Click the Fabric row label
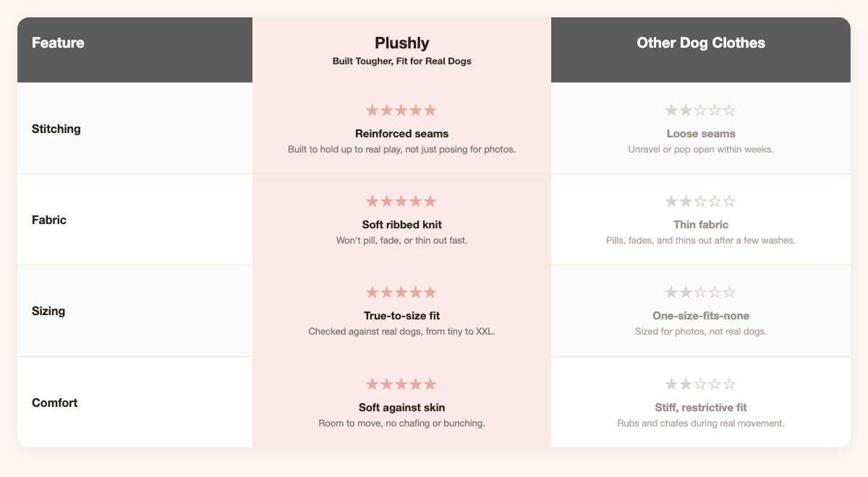Screen dimensions: 868x477 click(49, 220)
